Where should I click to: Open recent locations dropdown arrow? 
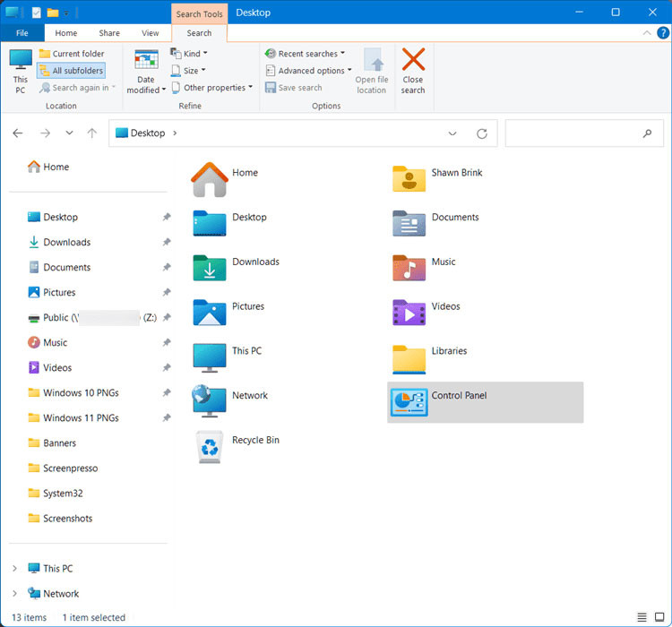(x=69, y=133)
